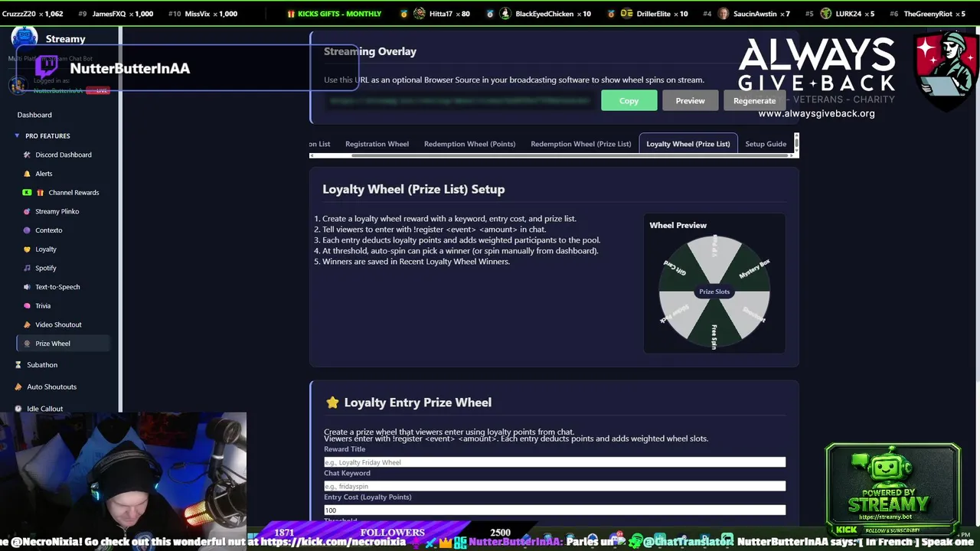
Task: Click the Chat Keyword input field
Action: pos(554,486)
